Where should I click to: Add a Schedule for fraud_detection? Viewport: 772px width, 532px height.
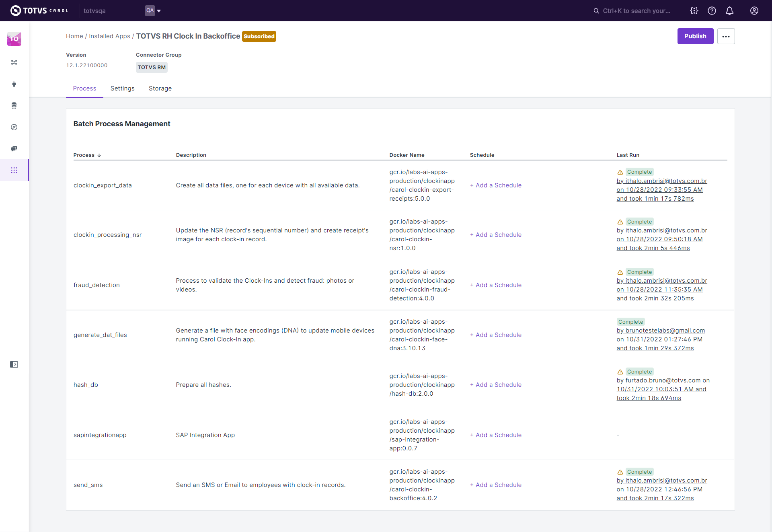496,285
